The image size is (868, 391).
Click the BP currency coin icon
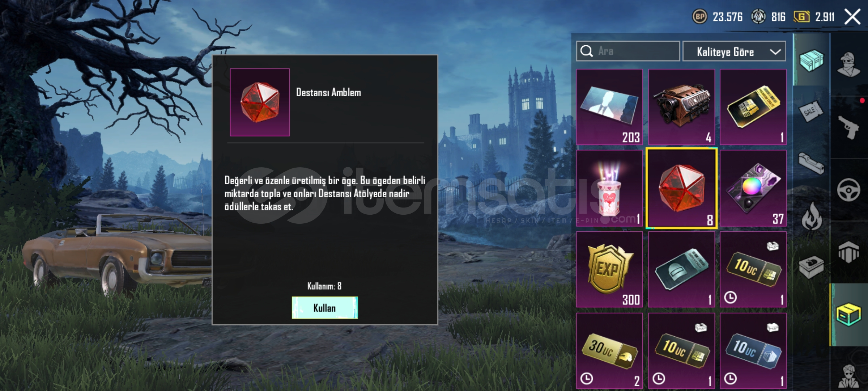(700, 17)
